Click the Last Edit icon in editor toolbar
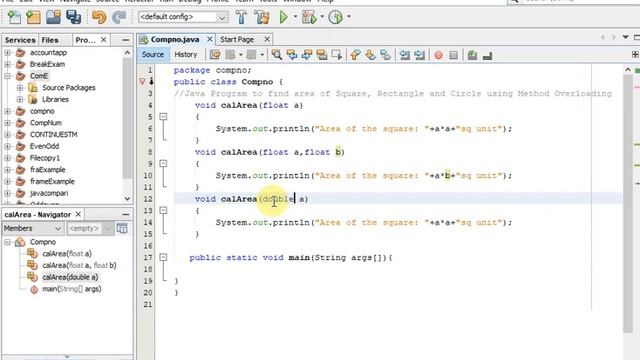 (215, 55)
